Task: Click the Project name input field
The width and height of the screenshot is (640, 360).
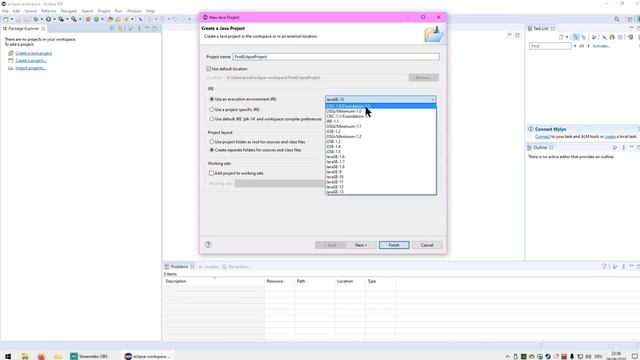Action: pos(336,57)
